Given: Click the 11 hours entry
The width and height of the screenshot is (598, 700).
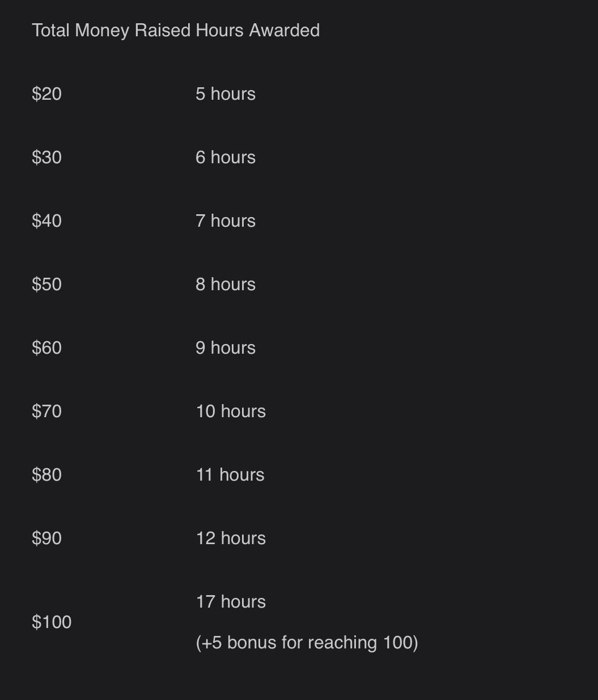Looking at the screenshot, I should (230, 474).
